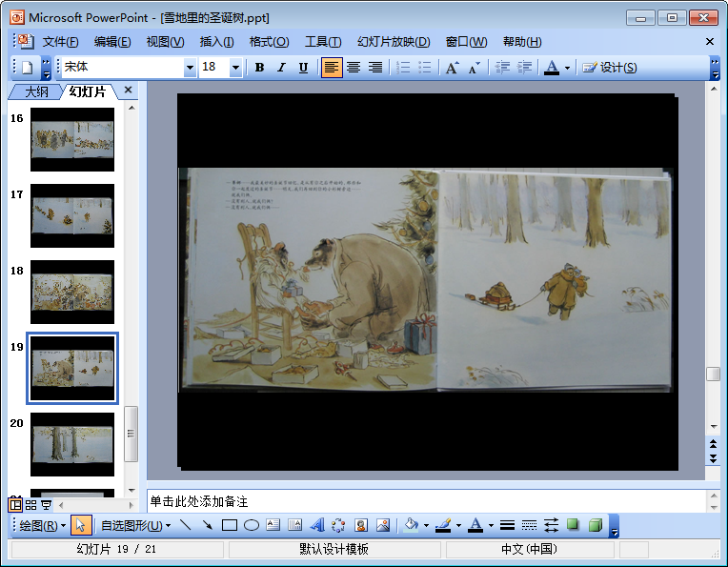The width and height of the screenshot is (728, 567).
Task: Select the oval drawing tool
Action: pos(252,525)
